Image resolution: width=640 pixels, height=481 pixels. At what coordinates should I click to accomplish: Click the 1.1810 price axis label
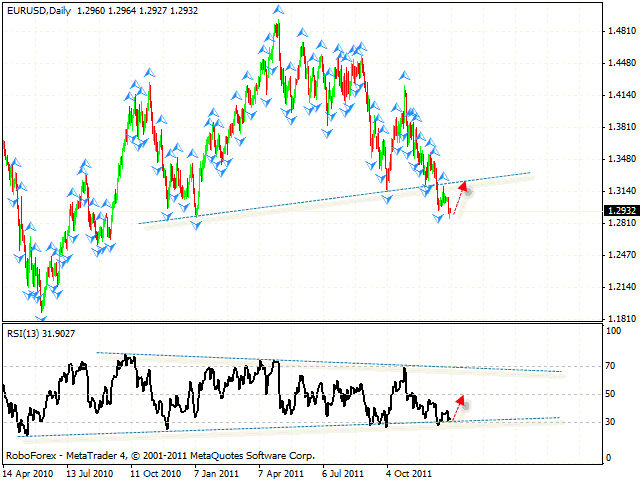(x=619, y=319)
